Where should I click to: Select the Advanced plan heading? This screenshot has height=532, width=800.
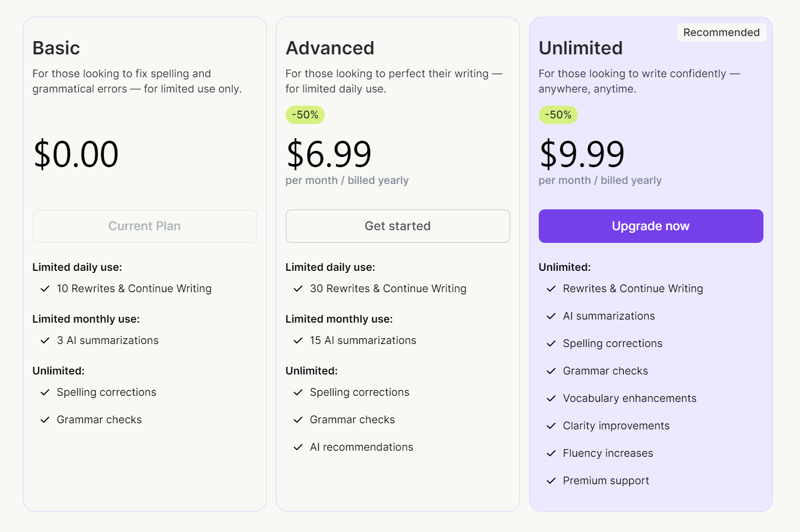pyautogui.click(x=330, y=48)
